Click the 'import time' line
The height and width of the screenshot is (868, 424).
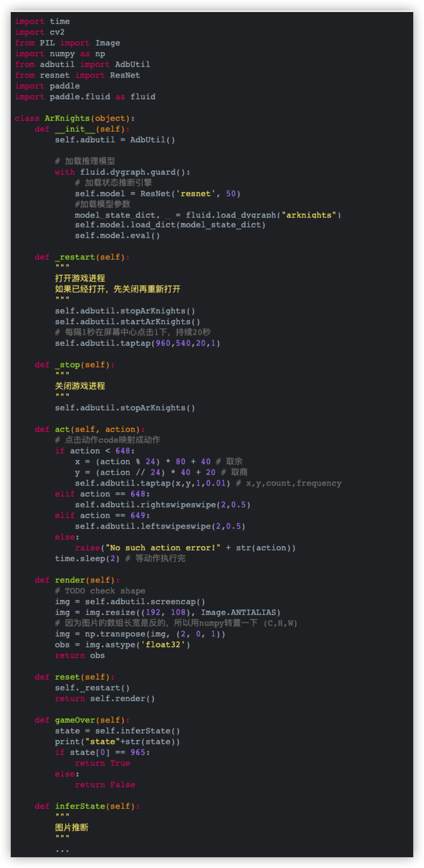click(x=42, y=21)
